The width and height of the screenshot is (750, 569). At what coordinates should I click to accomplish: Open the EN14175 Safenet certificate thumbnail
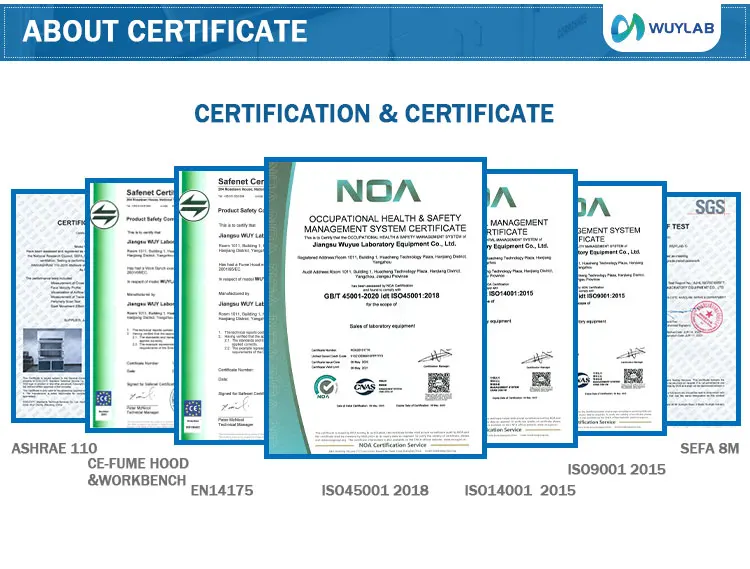[220, 305]
